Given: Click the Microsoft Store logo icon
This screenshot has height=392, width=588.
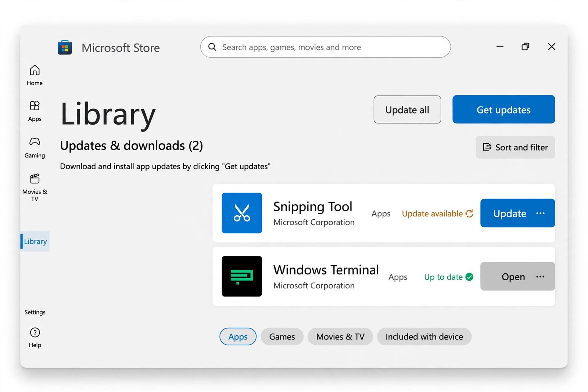Looking at the screenshot, I should 65,47.
